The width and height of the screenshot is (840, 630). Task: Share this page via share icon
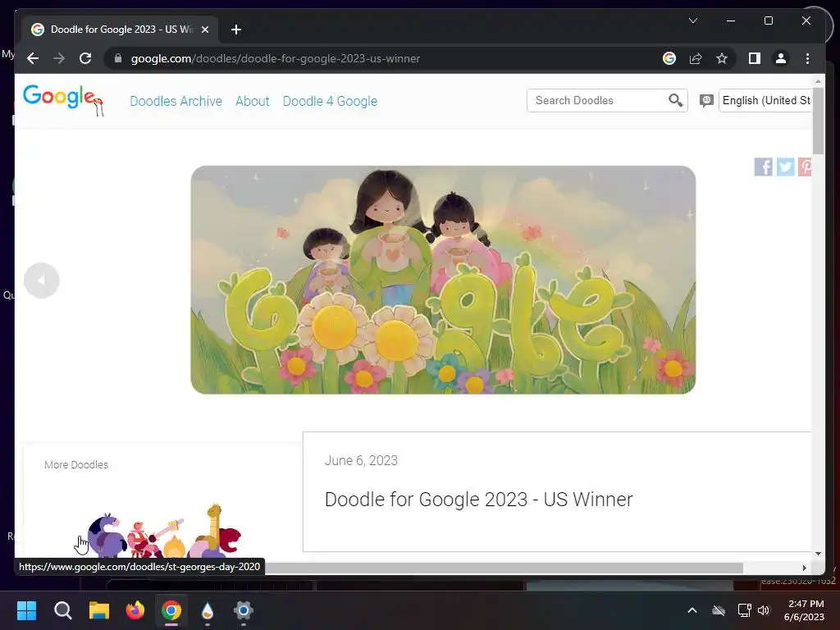(696, 58)
